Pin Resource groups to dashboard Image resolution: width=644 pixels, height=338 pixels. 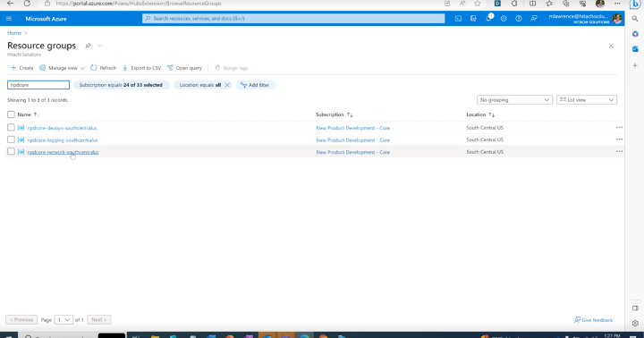[88, 46]
